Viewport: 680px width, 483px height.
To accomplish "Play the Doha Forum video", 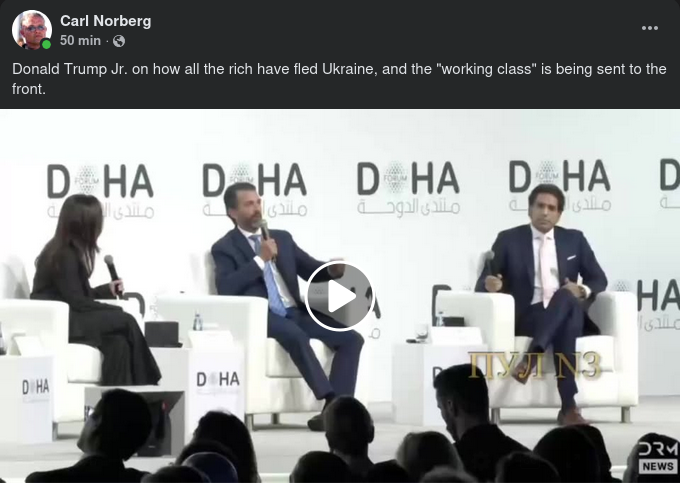I will 340,297.
